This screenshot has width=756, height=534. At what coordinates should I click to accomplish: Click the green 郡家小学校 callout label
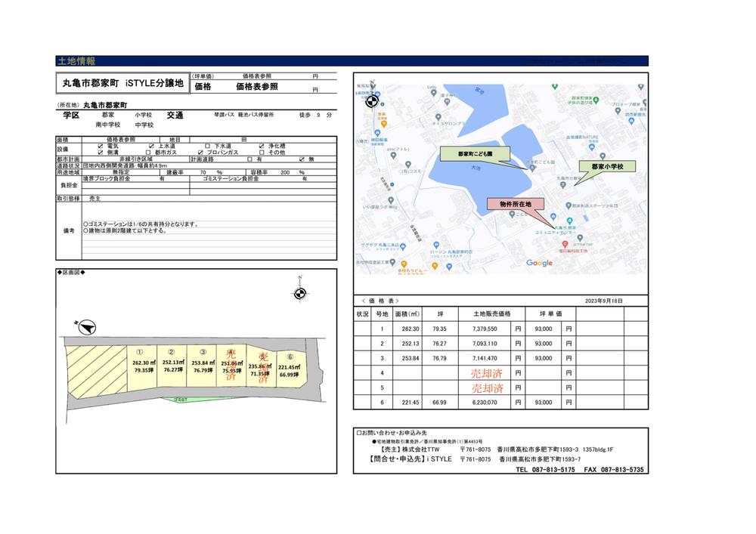tap(608, 167)
